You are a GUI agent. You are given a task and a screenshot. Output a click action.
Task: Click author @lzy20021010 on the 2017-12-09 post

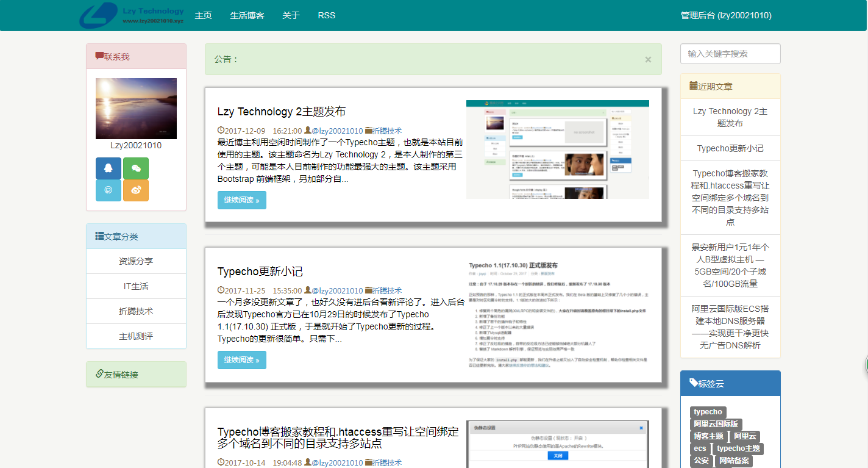[337, 131]
